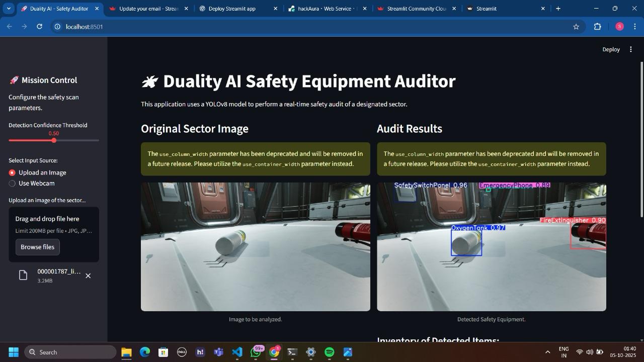Open the browser extensions puzzle icon
This screenshot has height=362, width=644.
pyautogui.click(x=598, y=27)
